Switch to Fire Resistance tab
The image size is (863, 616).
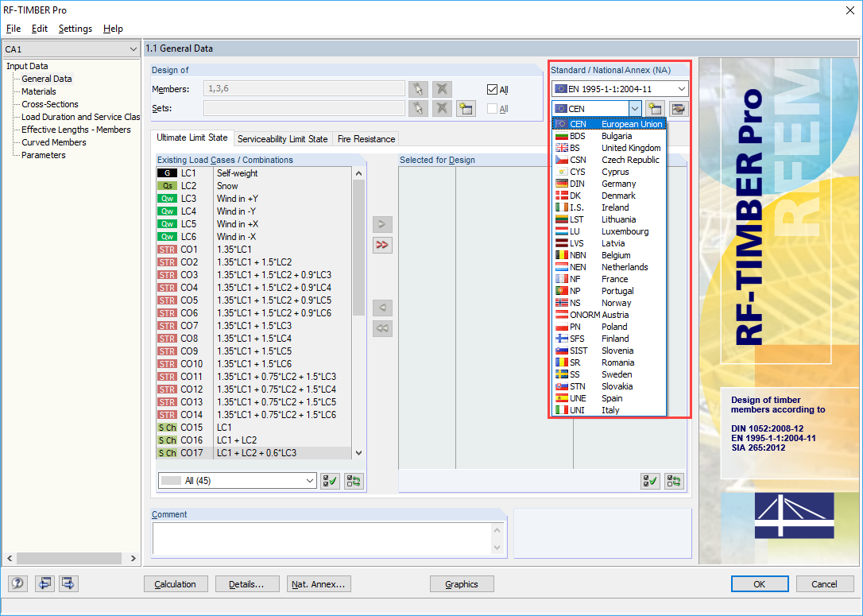pos(366,139)
